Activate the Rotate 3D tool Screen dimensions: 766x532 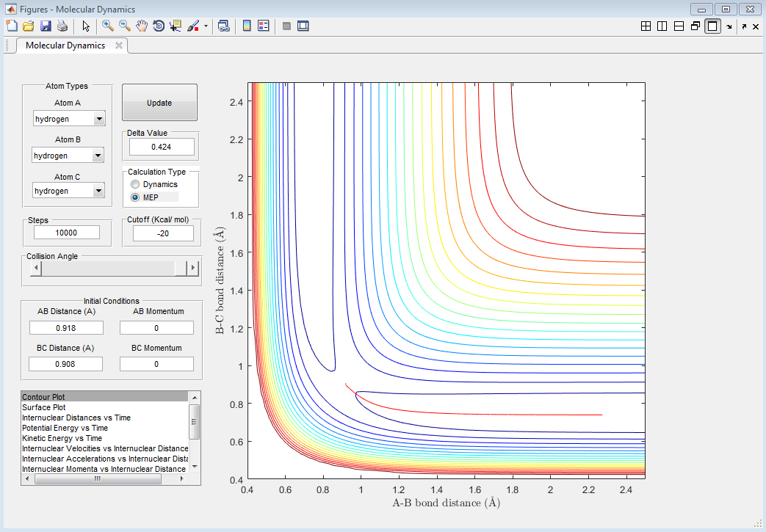click(159, 26)
